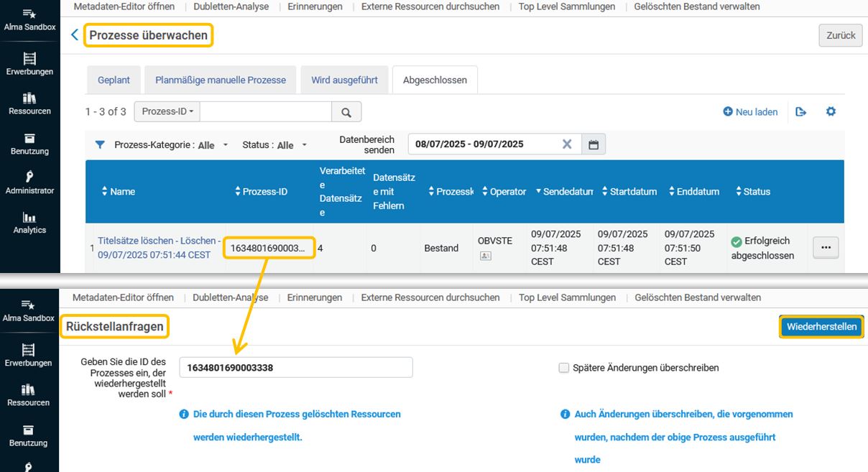The width and height of the screenshot is (868, 472).
Task: Open Ressourcen in the upper sidebar
Action: pyautogui.click(x=29, y=103)
